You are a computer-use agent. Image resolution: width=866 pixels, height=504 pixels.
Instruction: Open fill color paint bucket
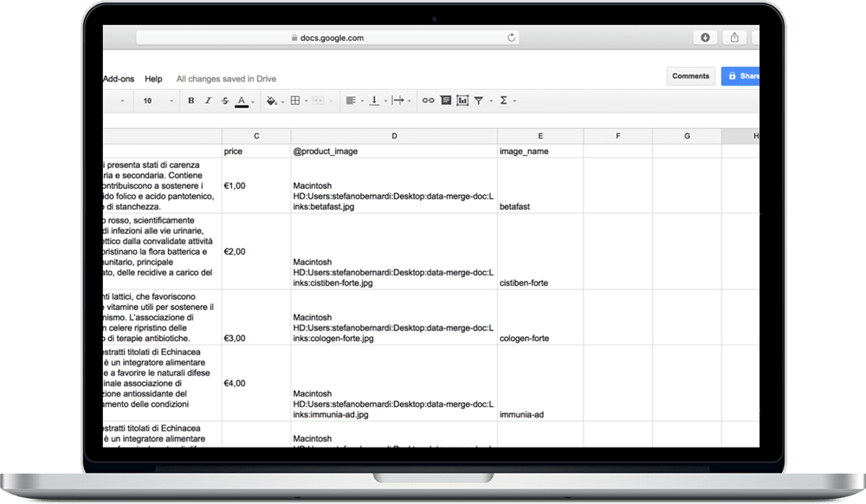click(271, 100)
